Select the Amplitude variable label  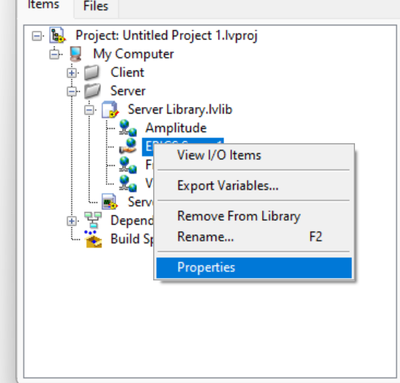[x=176, y=128]
